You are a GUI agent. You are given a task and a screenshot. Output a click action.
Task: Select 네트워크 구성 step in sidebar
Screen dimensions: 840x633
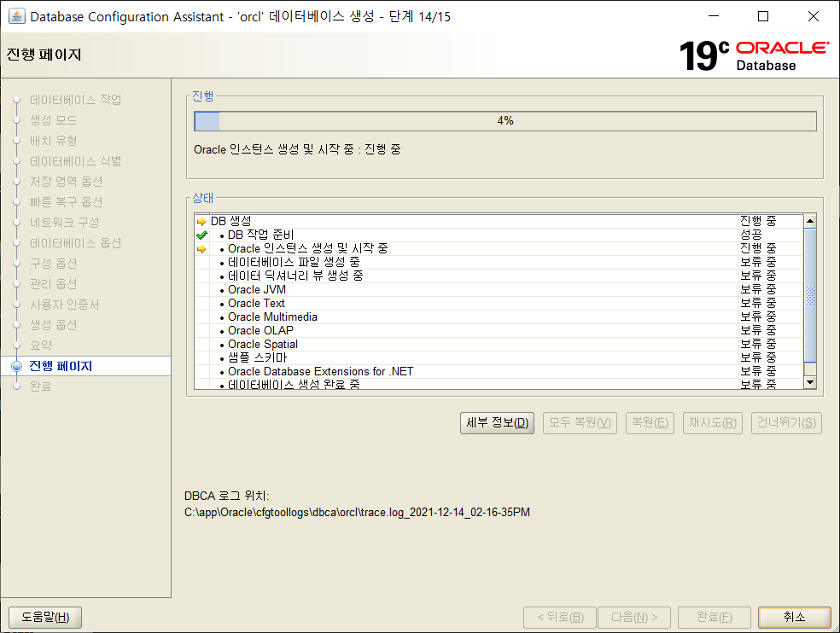point(64,223)
